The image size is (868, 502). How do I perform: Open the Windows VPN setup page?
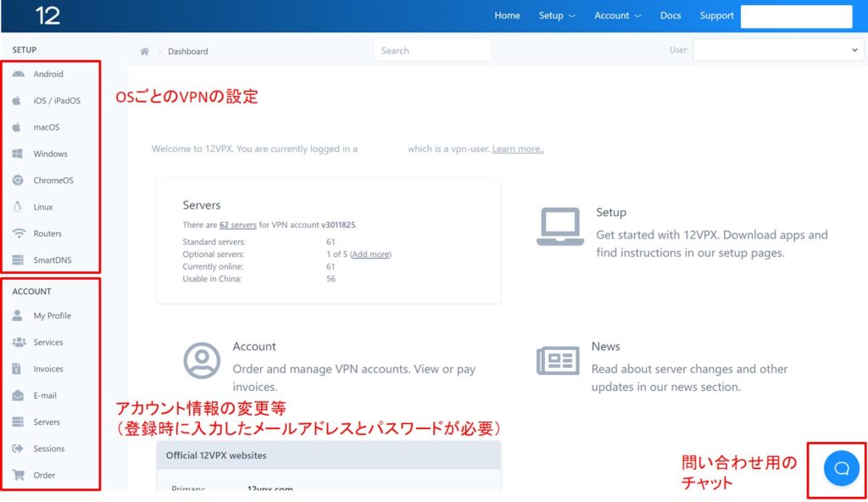coord(53,153)
